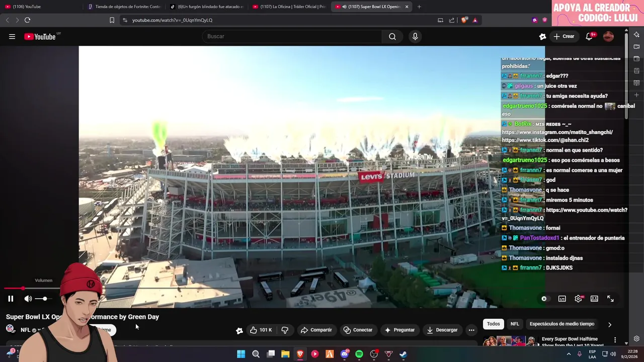Open the sidebar settings gear
Image resolution: width=644 pixels, height=362 pixels.
click(x=636, y=339)
